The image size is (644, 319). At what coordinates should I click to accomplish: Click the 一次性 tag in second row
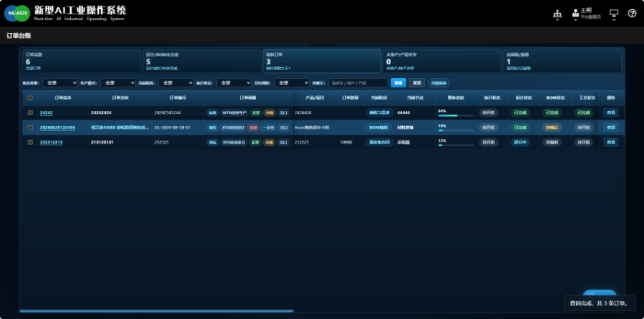click(268, 127)
